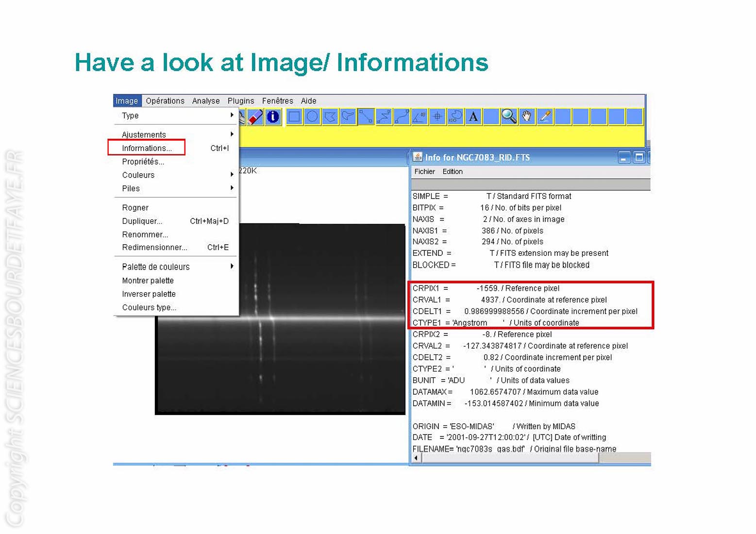Click the 'NAXIS1' header line
The width and height of the screenshot is (756, 534).
478,231
